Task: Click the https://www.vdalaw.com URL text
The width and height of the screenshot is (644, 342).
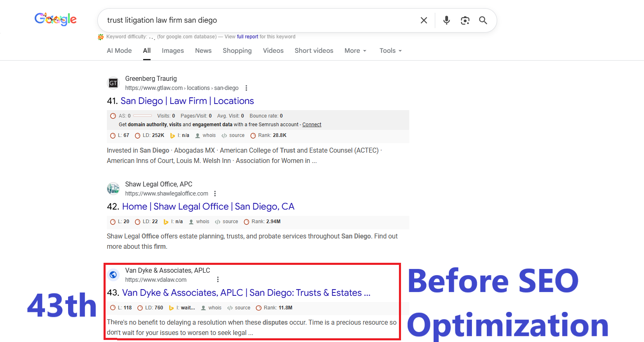Action: click(156, 280)
